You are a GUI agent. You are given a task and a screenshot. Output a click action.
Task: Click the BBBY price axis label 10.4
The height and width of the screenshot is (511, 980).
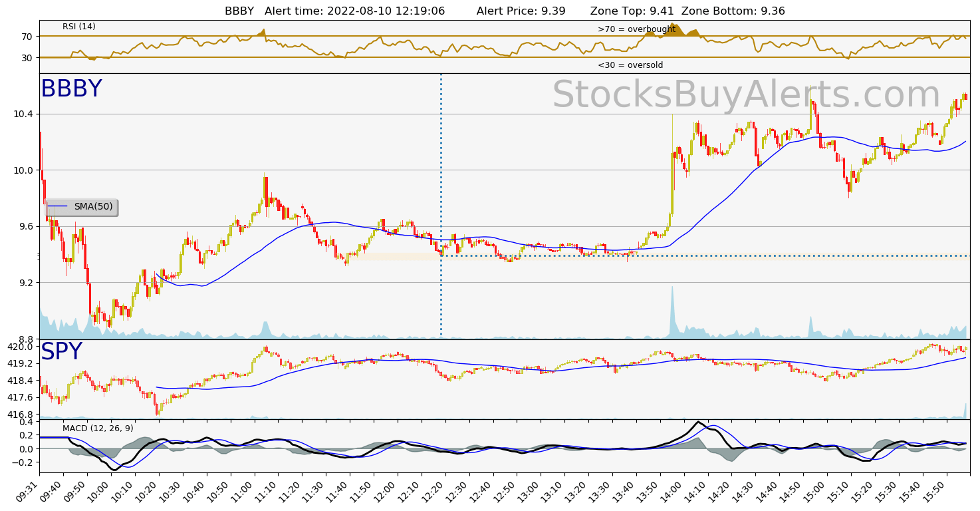pos(24,114)
